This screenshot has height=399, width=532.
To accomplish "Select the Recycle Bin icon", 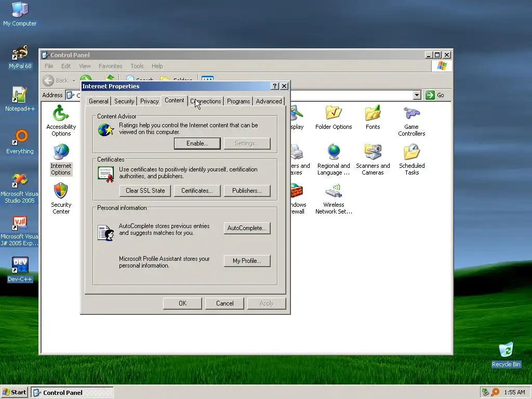I will click(x=506, y=355).
